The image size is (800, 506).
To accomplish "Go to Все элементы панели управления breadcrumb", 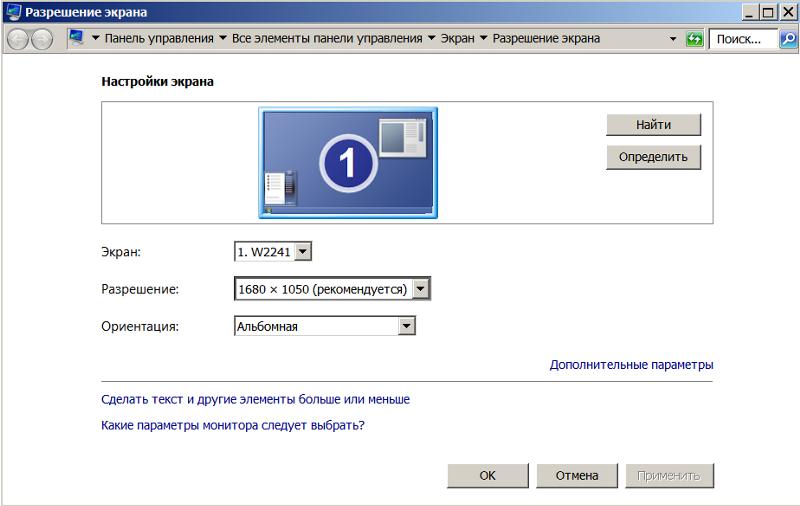I will [327, 38].
